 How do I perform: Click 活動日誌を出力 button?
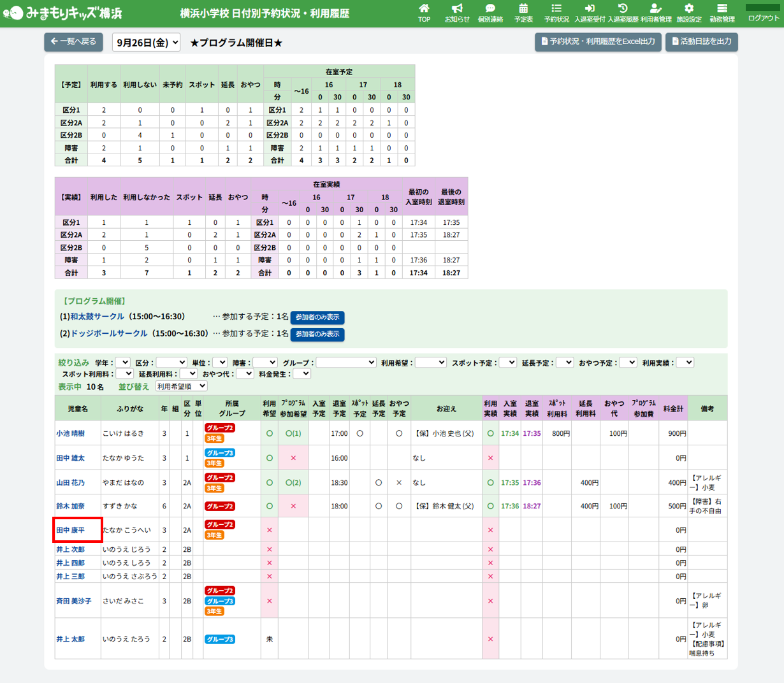(701, 42)
